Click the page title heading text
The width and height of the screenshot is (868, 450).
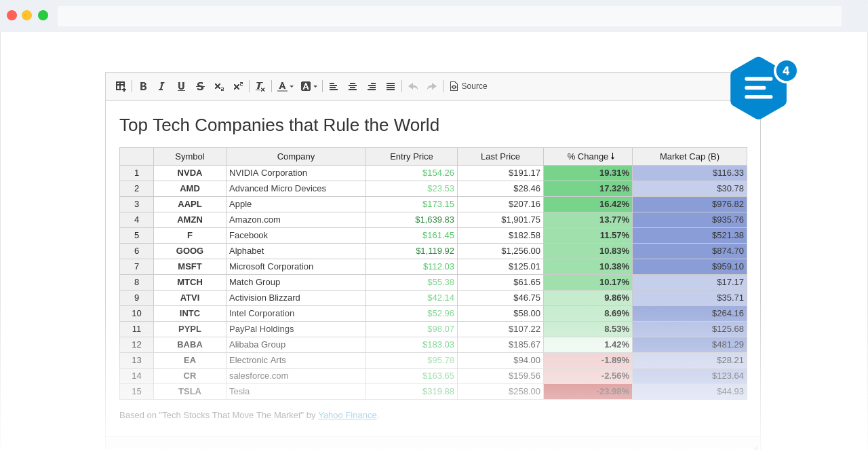point(279,125)
